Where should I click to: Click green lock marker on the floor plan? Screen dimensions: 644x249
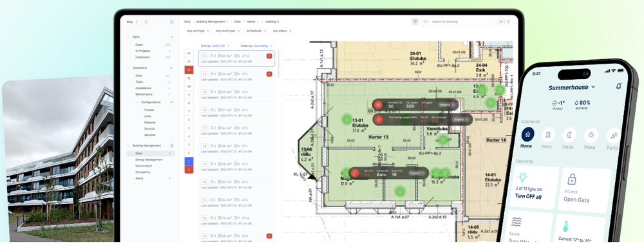tap(500, 90)
